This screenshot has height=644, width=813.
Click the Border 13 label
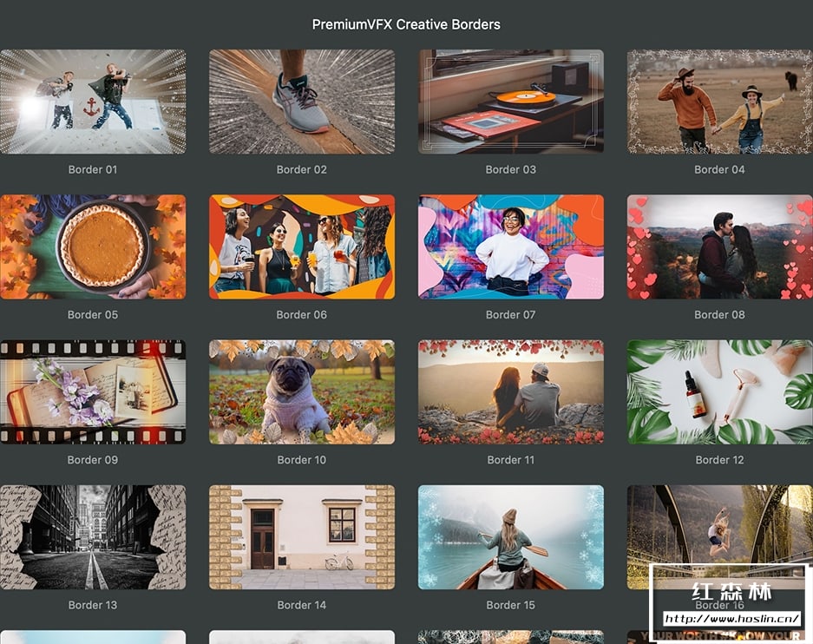93,605
